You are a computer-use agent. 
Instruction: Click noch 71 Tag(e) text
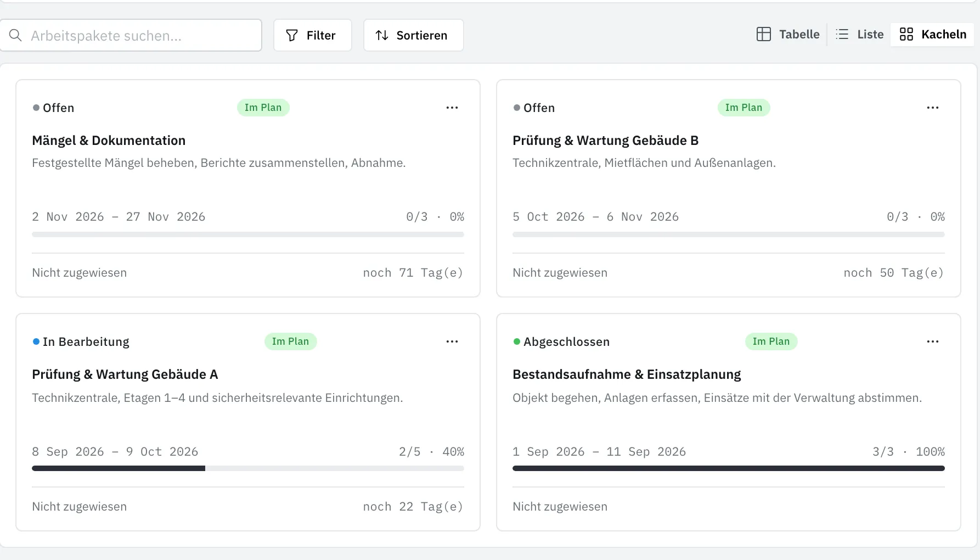[413, 273]
